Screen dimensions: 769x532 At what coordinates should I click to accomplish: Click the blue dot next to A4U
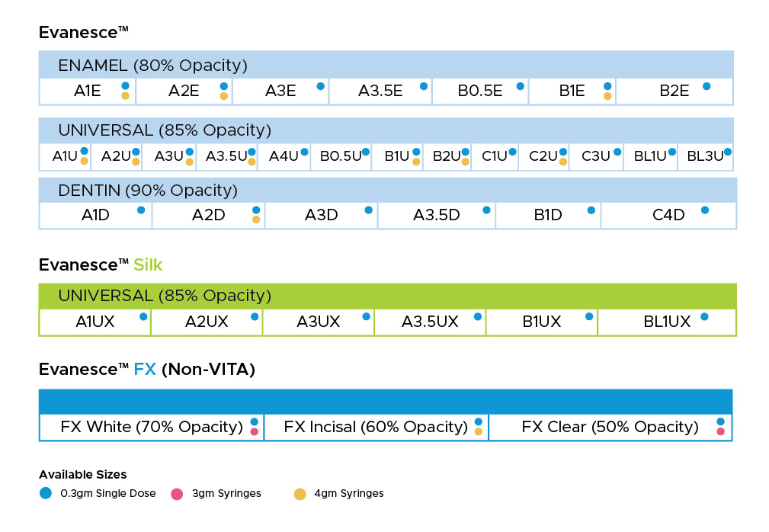305,152
